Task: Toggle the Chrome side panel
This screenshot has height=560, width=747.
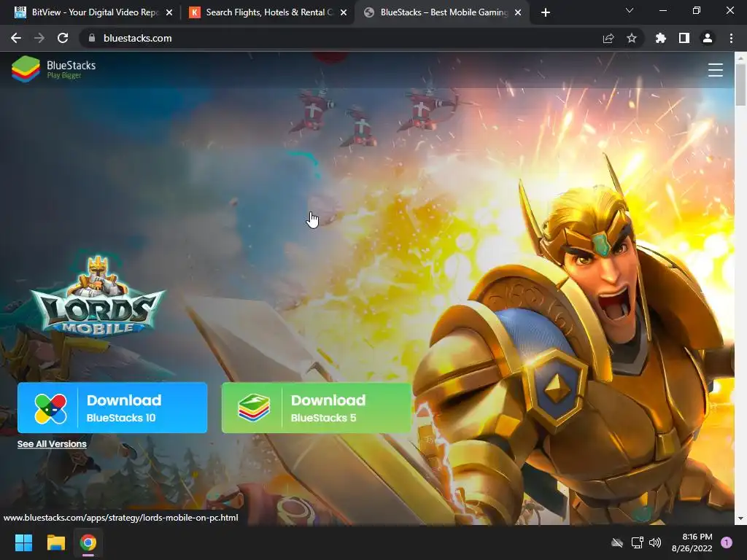Action: click(684, 38)
